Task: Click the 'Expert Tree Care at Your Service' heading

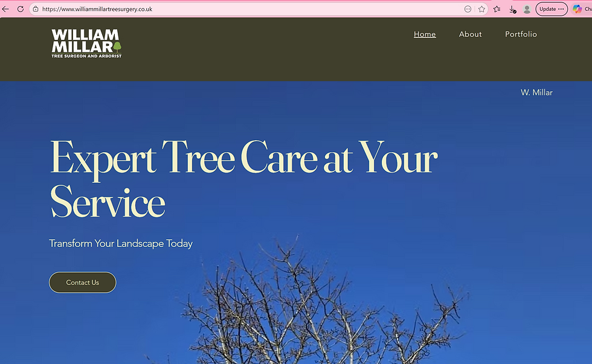Action: tap(243, 179)
